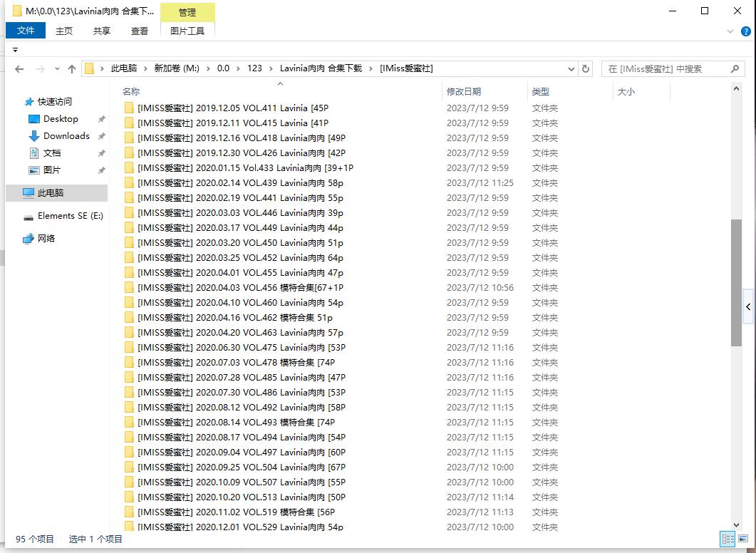Switch to large thumbnails view icon
Viewport: 756px width, 553px height.
(743, 539)
